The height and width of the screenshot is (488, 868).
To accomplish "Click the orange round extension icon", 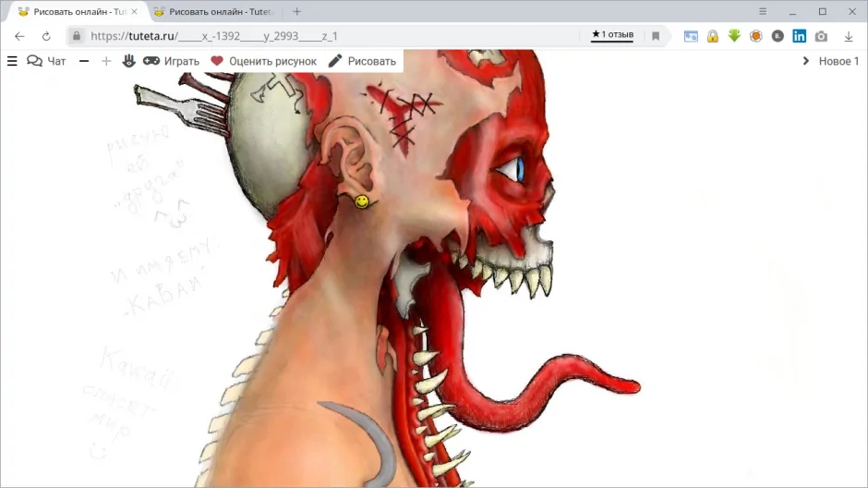I will tap(755, 36).
